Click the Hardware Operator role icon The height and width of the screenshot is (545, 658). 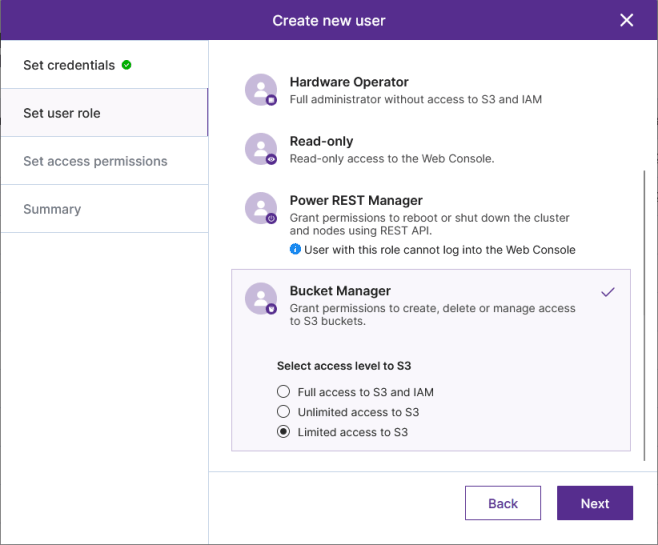(261, 90)
